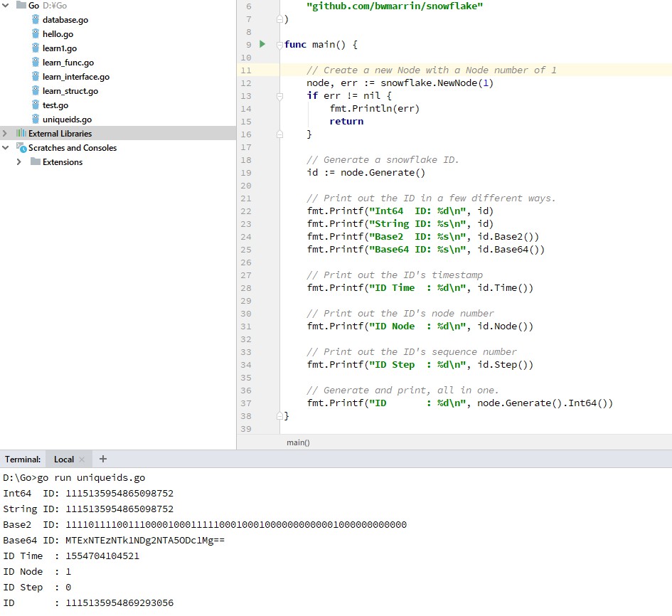This screenshot has height=616, width=672.
Task: Click node.Generate() on line 19
Action: click(x=383, y=172)
